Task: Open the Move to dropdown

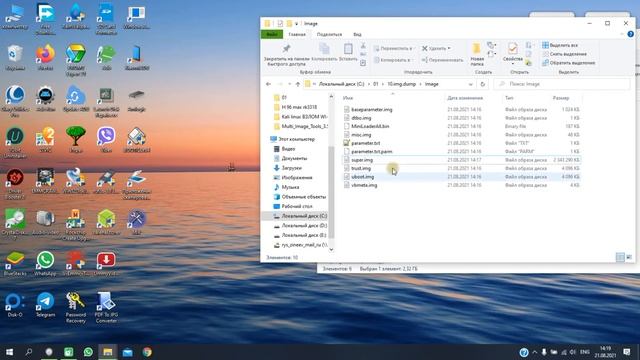Action: [393, 48]
